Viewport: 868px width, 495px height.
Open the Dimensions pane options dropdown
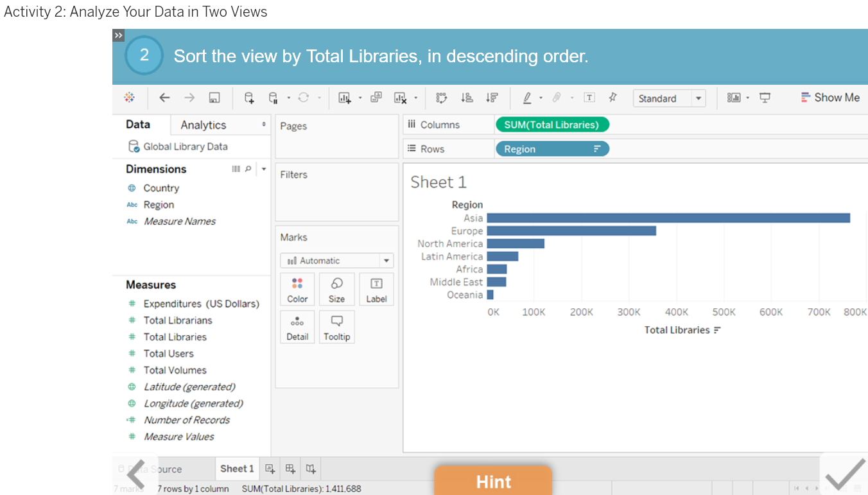[263, 168]
